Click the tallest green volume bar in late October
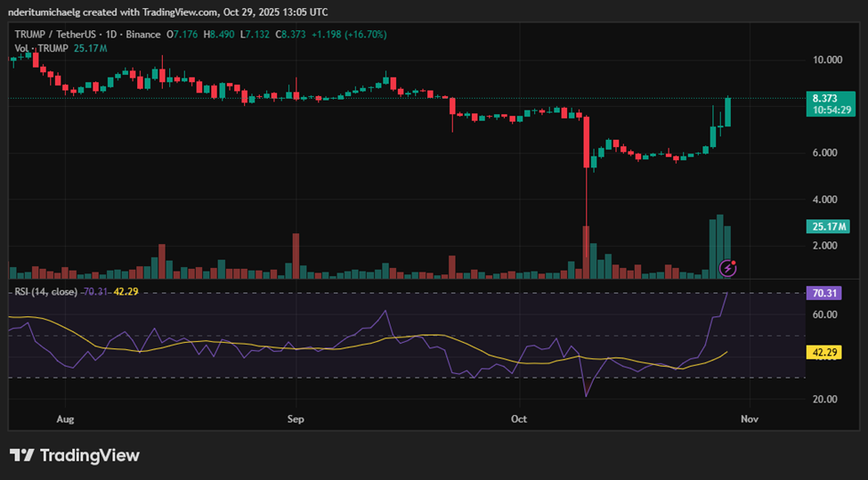868x480 pixels. point(720,247)
